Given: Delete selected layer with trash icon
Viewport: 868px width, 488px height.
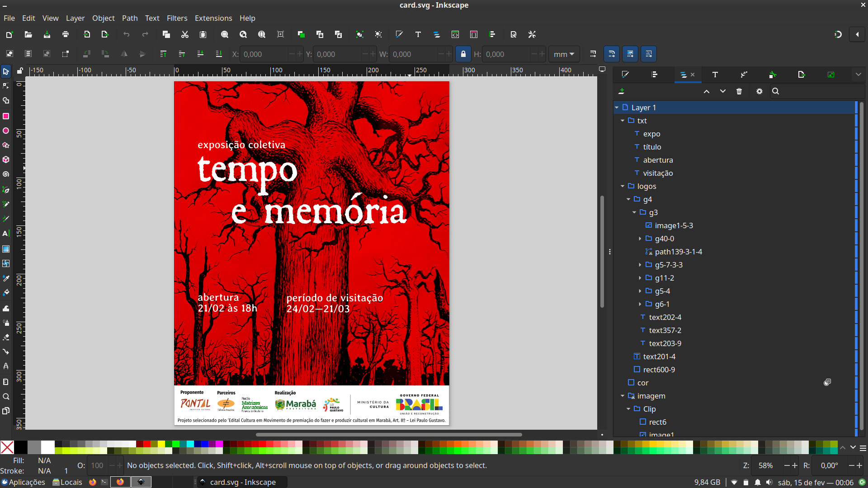Looking at the screenshot, I should click(x=739, y=91).
